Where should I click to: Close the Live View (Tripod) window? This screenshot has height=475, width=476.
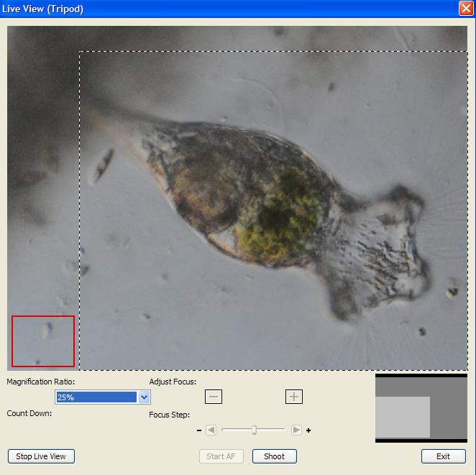click(465, 9)
